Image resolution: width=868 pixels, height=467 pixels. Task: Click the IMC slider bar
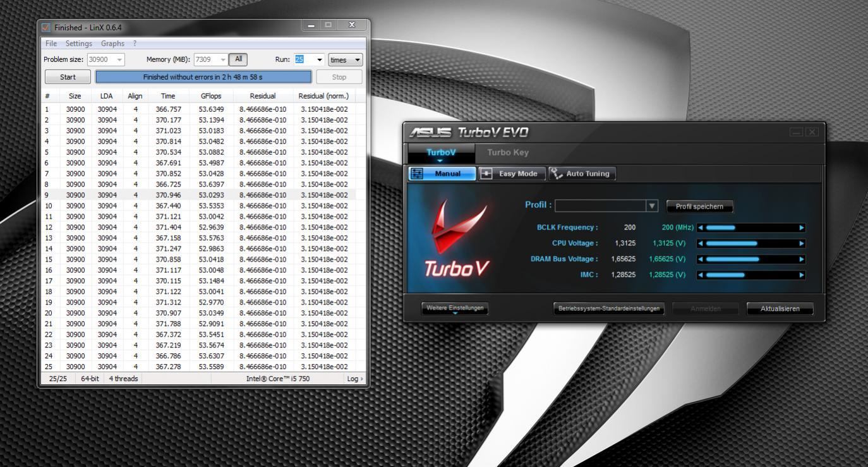[x=751, y=275]
